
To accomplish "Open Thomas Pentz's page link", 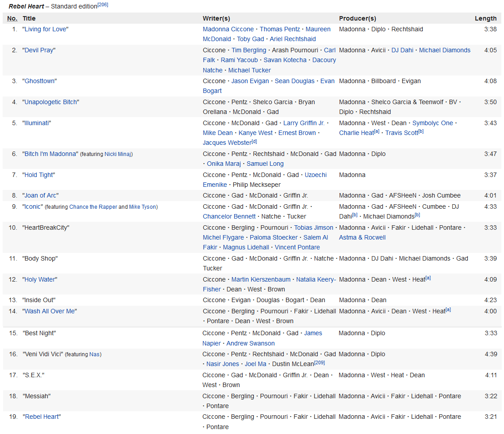I will point(280,29).
